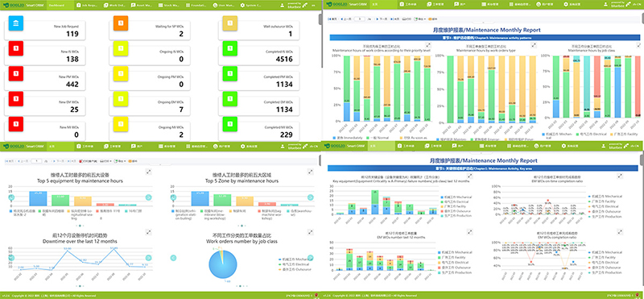This screenshot has height=299, width=644.
Task: Click the green Completed IS WOs icon
Action: click(230, 48)
